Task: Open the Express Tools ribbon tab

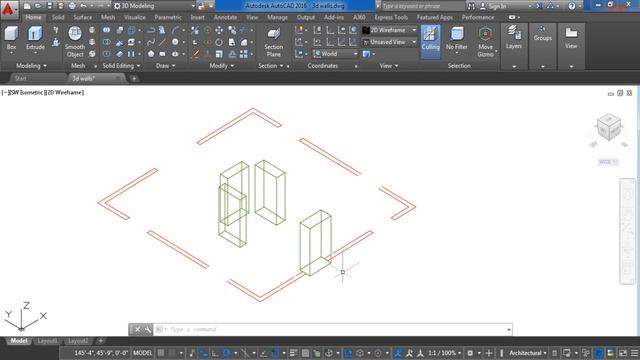Action: point(391,17)
